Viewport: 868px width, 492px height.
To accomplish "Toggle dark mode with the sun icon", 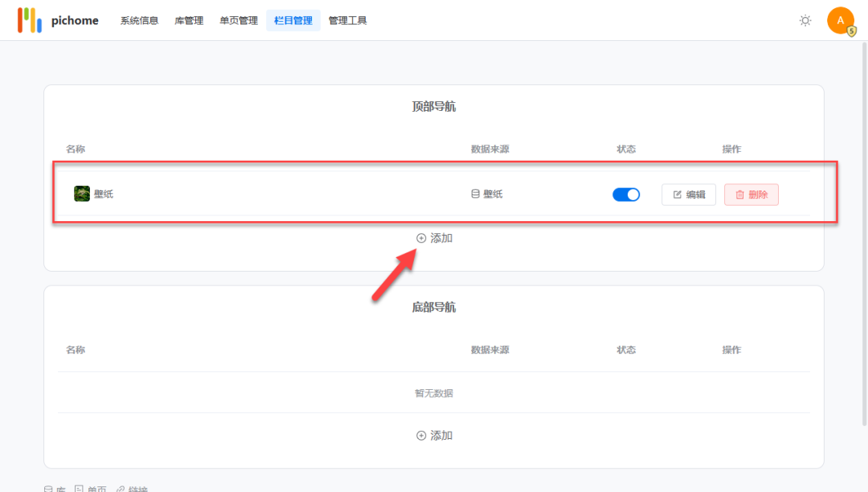I will pos(805,21).
